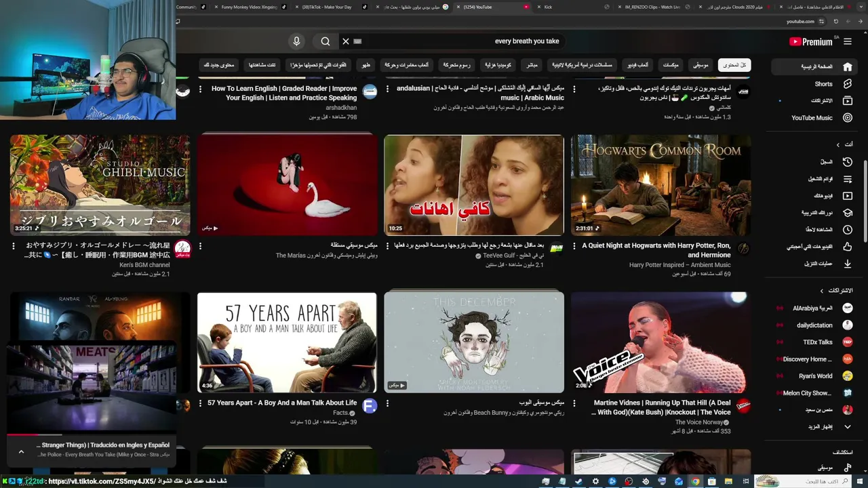This screenshot has height=488, width=868.
Task: Open the 57 Years Apart video thumbnail
Action: click(287, 342)
